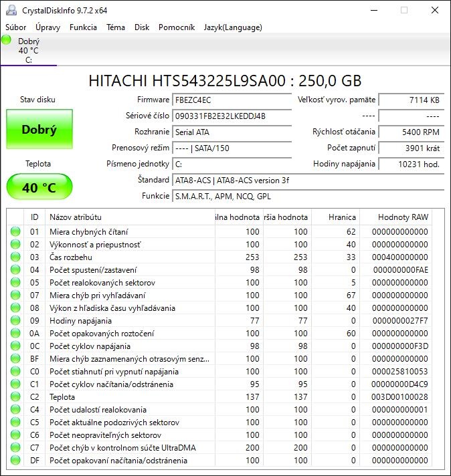Open the Jazyk(Language) menu

(233, 27)
